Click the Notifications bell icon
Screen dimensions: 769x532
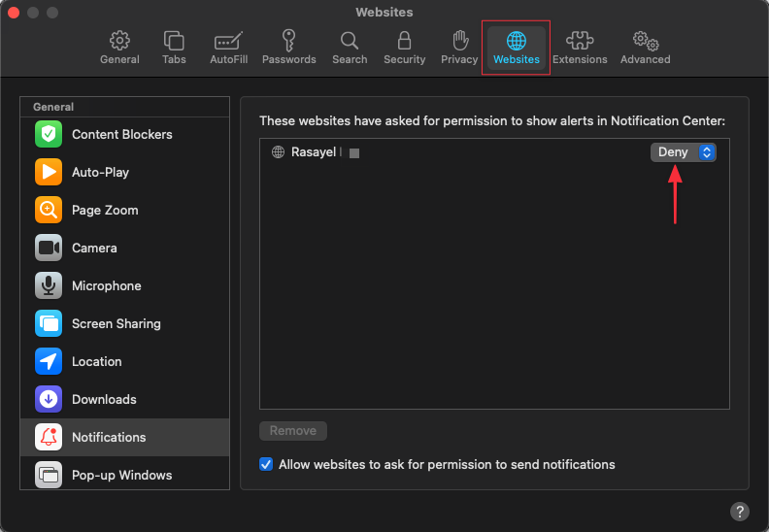49,437
